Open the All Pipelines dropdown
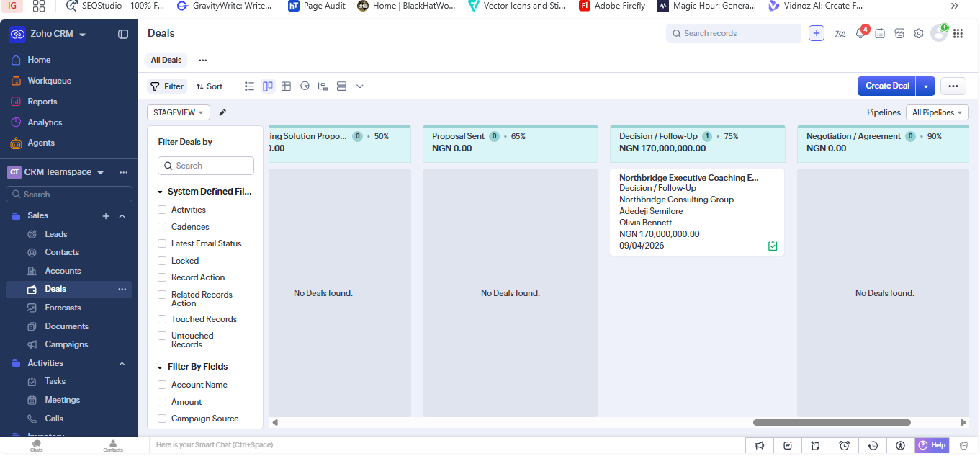Viewport: 980px width, 456px height. tap(938, 112)
